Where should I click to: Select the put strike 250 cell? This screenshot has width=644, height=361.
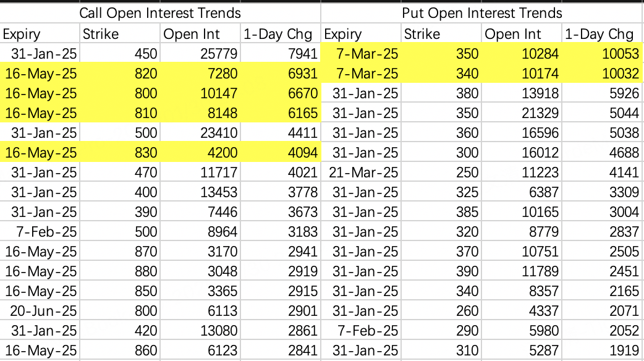[x=441, y=172]
